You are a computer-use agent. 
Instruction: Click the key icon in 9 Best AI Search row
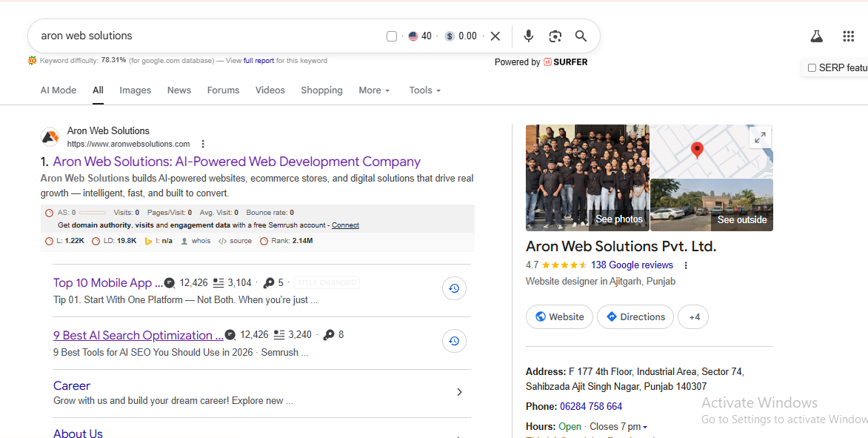pos(329,335)
